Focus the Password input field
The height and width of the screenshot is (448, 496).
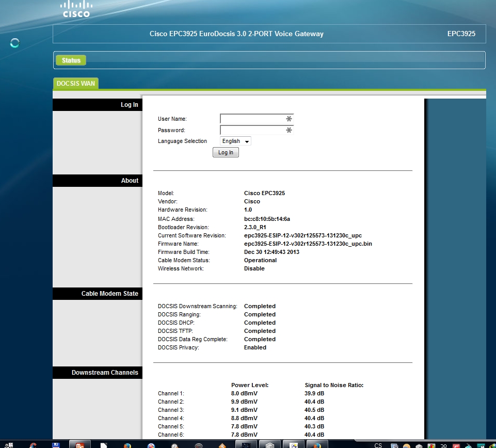pos(257,130)
